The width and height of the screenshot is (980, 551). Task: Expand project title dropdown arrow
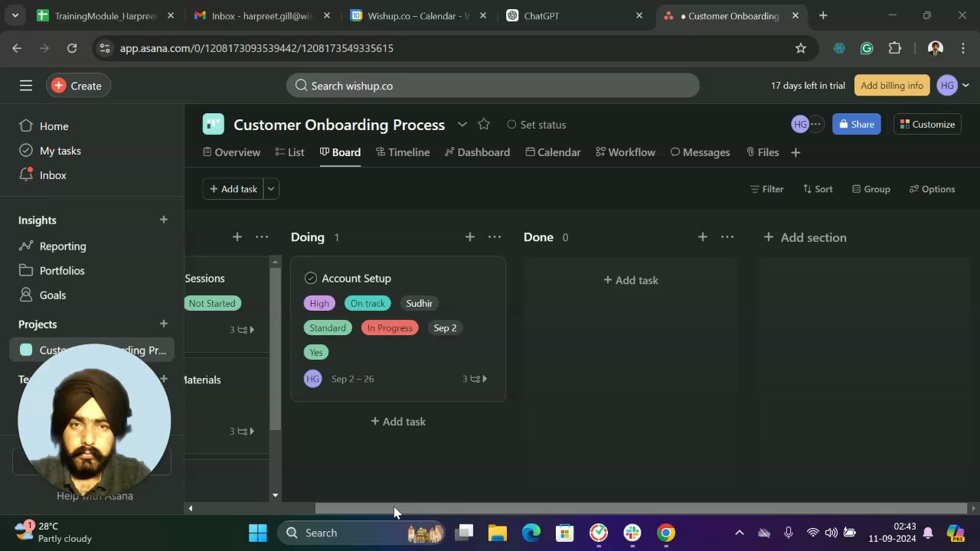coord(462,124)
